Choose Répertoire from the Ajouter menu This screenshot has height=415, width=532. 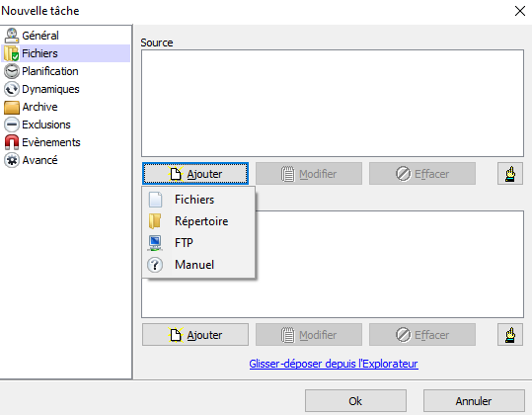[x=198, y=221]
